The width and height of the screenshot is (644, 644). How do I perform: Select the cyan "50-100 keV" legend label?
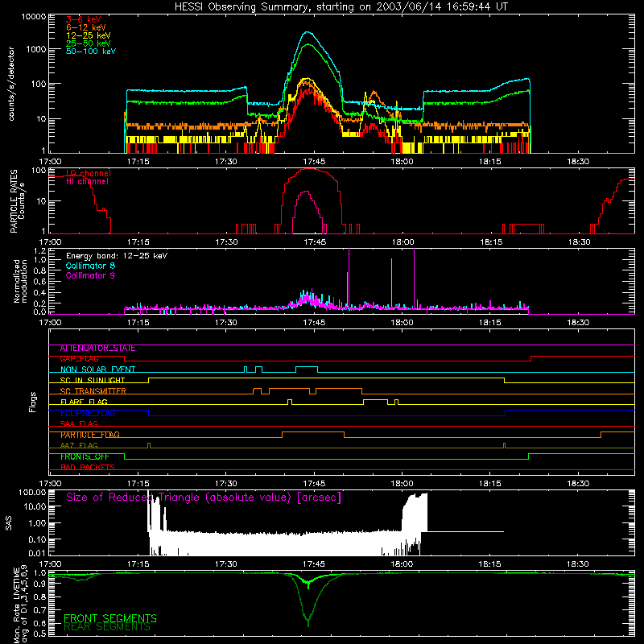91,52
